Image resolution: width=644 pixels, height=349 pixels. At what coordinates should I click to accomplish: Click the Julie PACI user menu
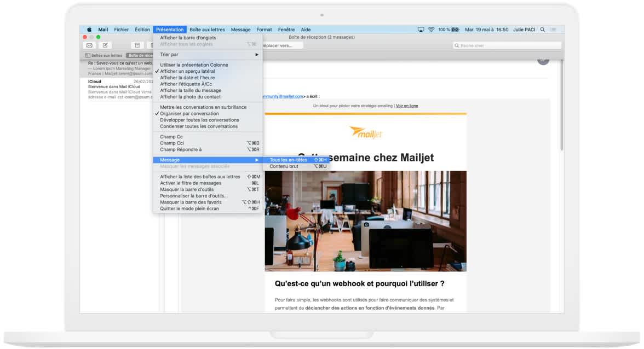coord(524,30)
